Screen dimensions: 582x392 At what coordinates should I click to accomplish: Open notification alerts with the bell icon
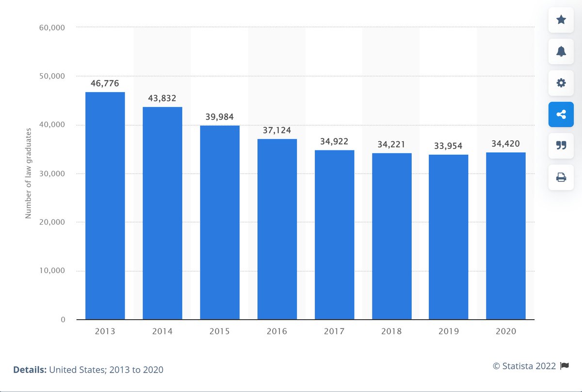pos(561,51)
